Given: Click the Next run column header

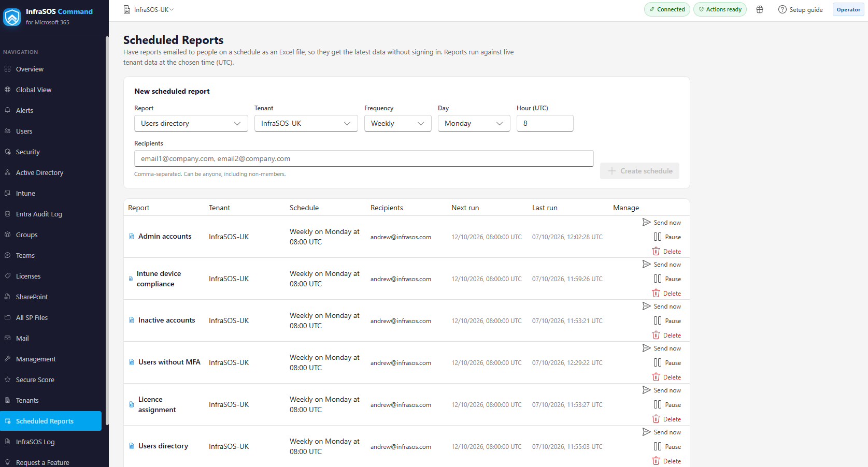Looking at the screenshot, I should (465, 208).
